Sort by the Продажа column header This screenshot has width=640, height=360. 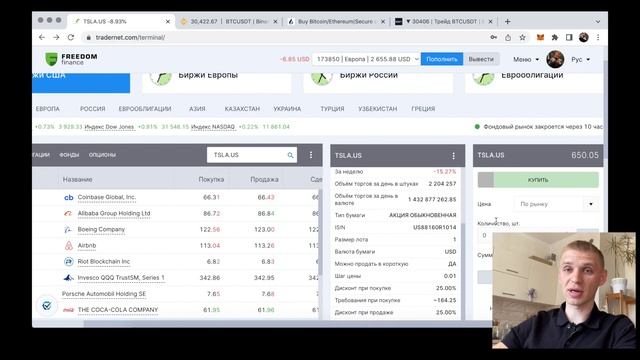[x=264, y=180]
